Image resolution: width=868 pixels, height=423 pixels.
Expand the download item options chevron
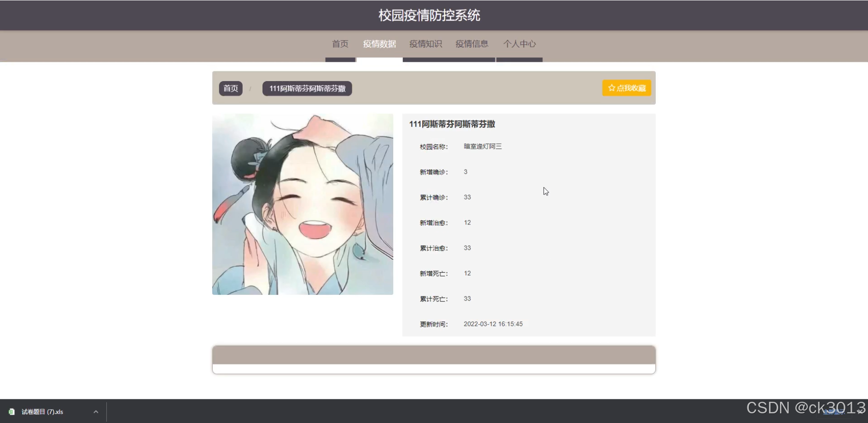96,412
